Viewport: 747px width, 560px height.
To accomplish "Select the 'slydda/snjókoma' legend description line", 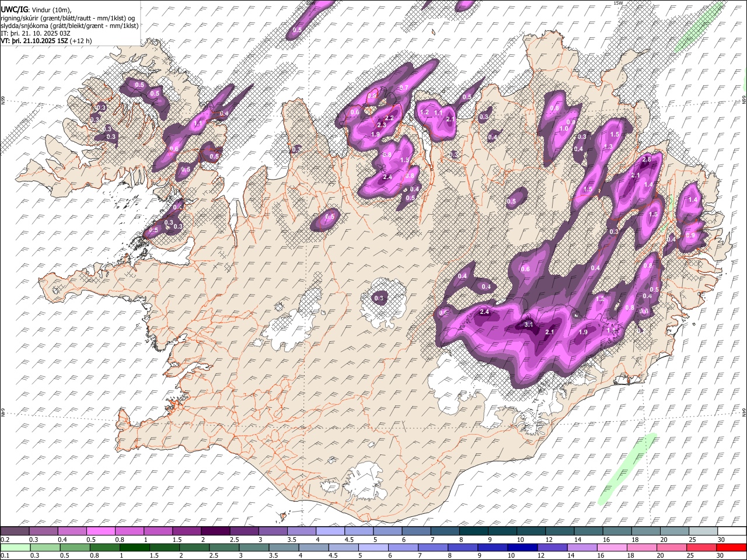I will 69,26.
